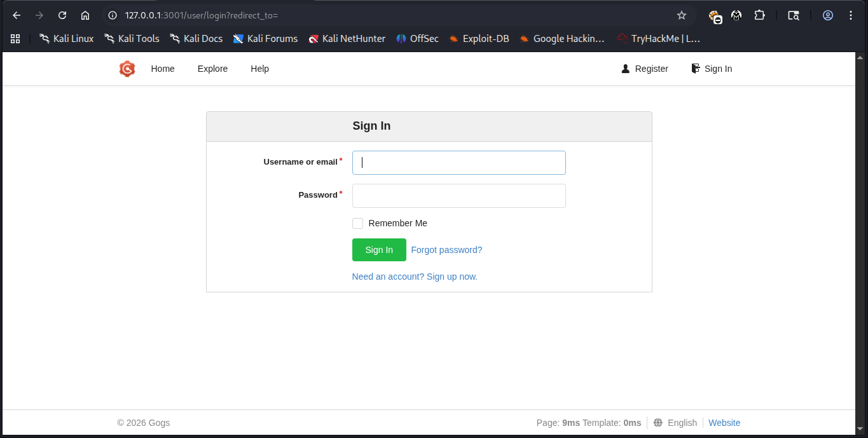The image size is (868, 438).
Task: Open the browser home icon
Action: click(85, 15)
